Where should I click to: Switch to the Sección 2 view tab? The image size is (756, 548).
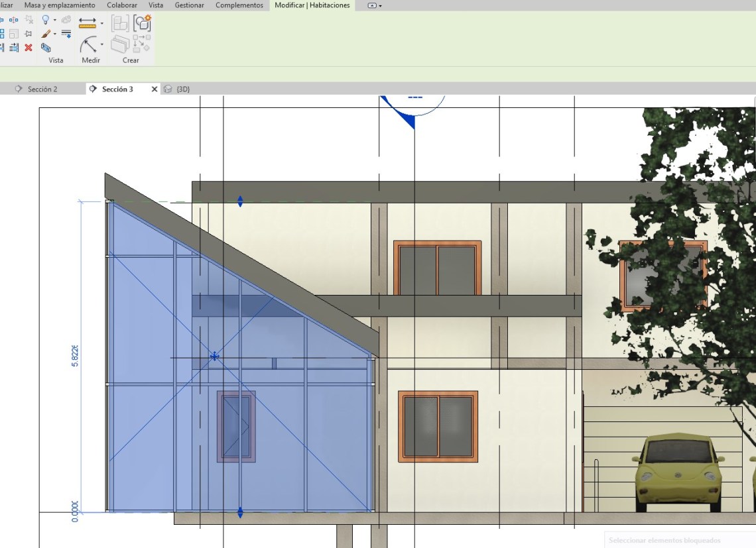[42, 89]
